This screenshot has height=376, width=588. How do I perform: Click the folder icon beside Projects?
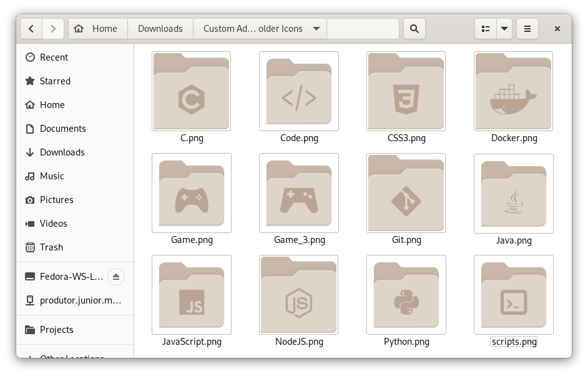[x=30, y=330]
